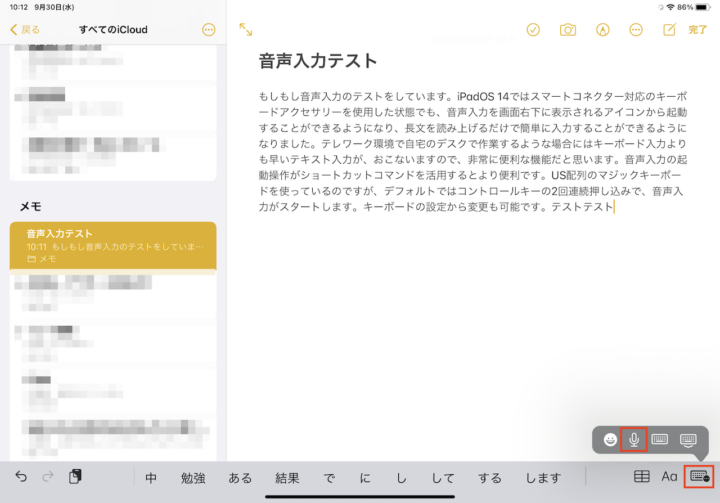Go back with the 戻る button

pos(25,30)
